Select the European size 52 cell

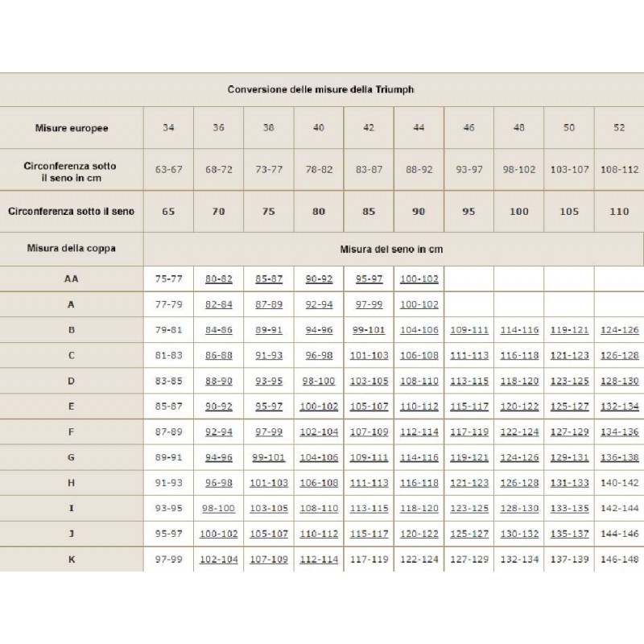coord(619,128)
